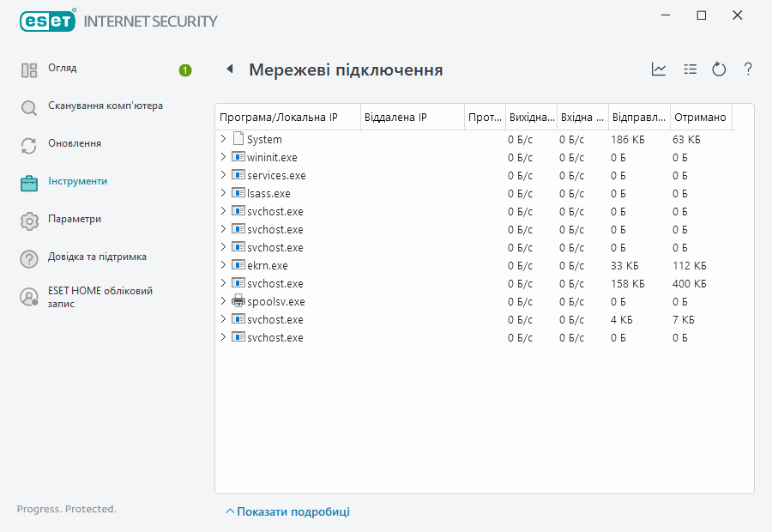Click the Віддалена IP column header
772x532 pixels.
396,117
